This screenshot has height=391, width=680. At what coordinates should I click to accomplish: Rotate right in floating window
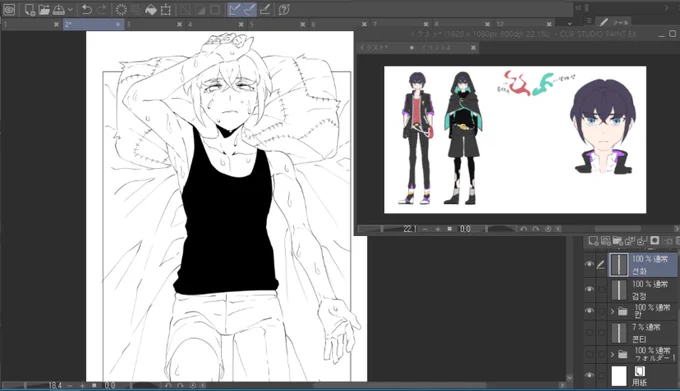point(536,229)
